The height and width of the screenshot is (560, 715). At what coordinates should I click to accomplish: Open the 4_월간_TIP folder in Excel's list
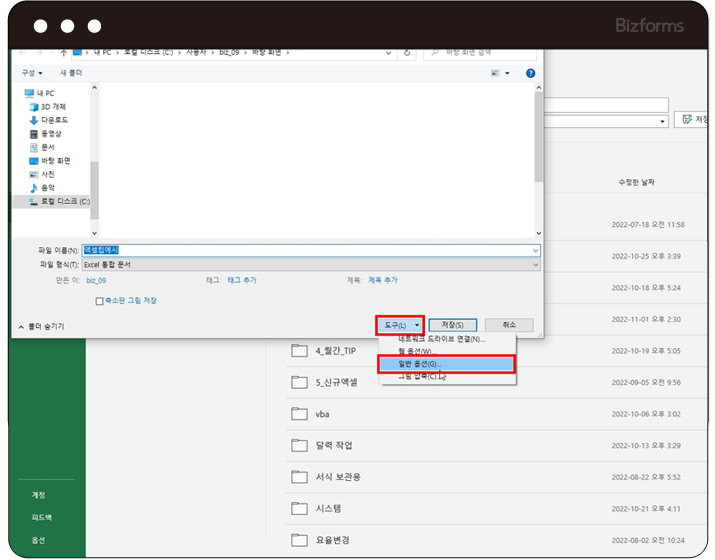[497, 351]
